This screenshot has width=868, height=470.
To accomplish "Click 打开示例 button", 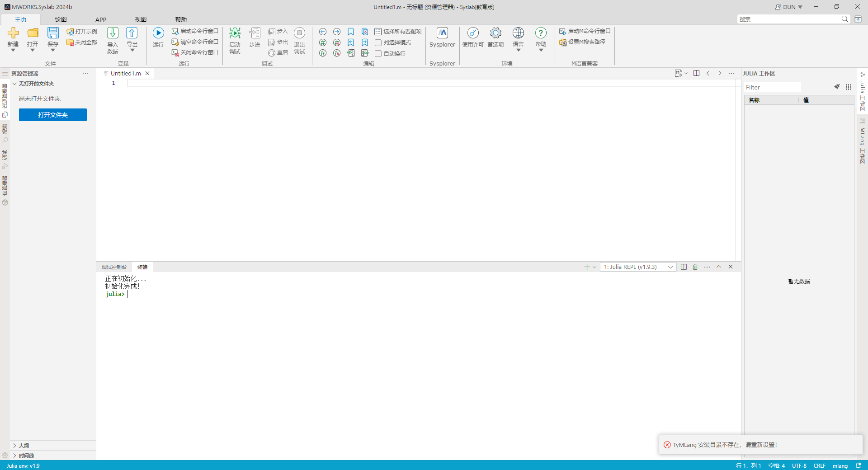I will [x=82, y=32].
